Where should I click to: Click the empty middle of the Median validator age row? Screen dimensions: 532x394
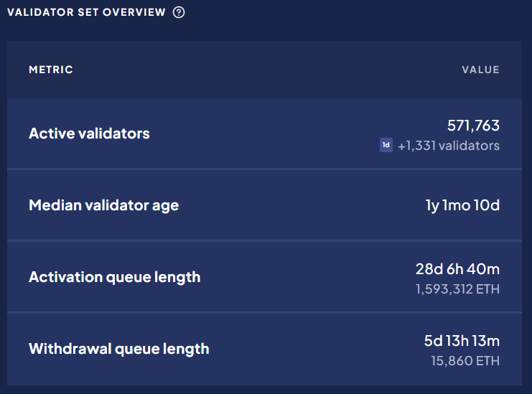302,205
